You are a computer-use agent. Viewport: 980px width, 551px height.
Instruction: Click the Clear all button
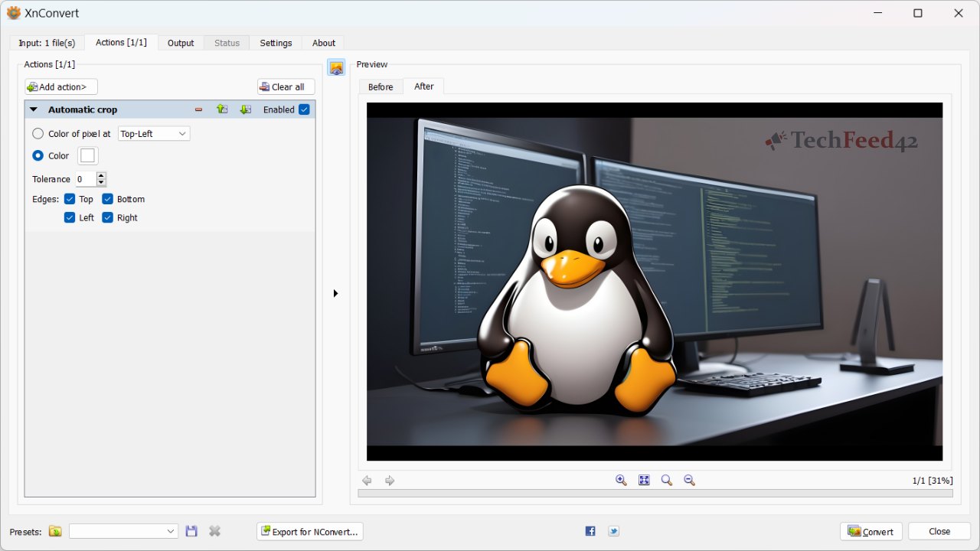[x=286, y=87]
